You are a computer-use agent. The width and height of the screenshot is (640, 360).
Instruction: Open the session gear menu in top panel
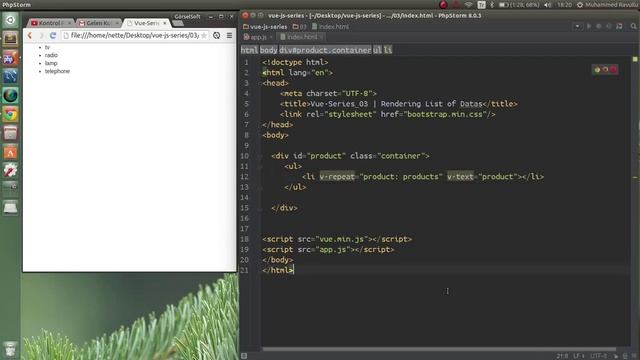coord(580,5)
